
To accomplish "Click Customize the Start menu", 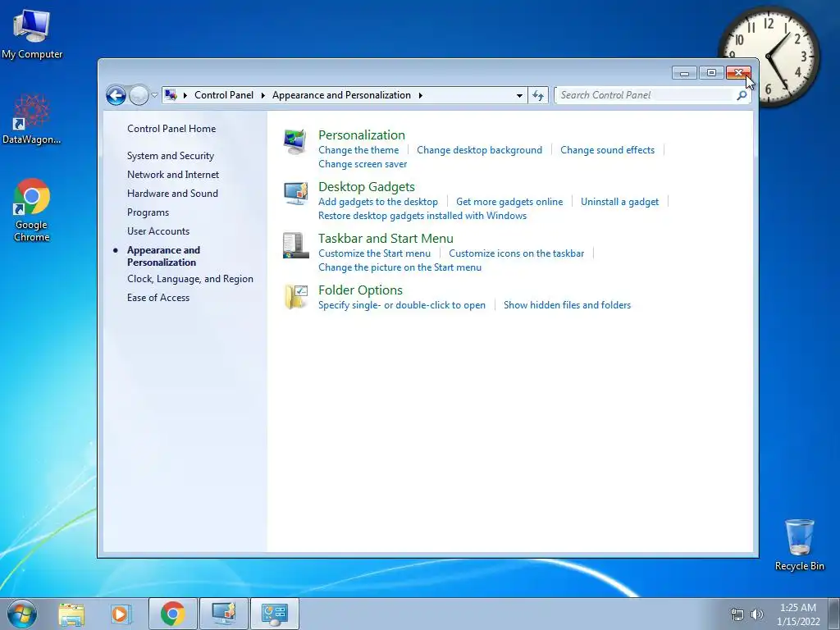I will coord(374,253).
